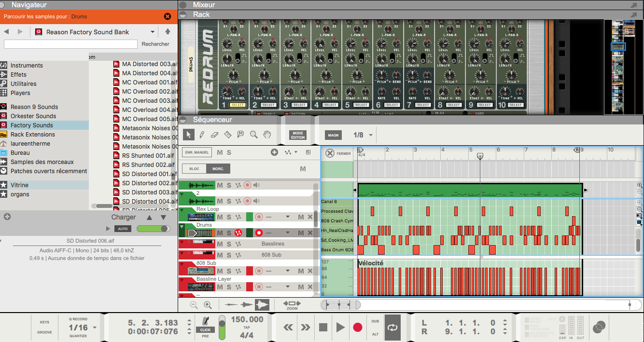Collapse the Drums track triangle
Viewport: 644px width, 342px height.
click(182, 227)
